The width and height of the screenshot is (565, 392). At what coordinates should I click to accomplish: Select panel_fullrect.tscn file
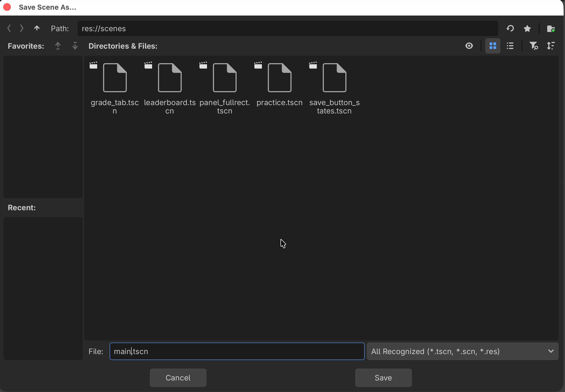click(x=225, y=88)
